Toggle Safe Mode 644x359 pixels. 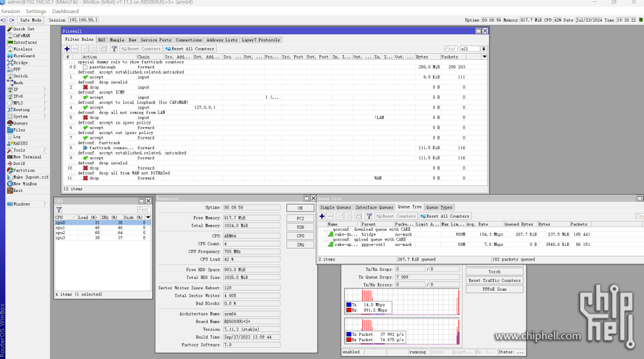tap(31, 20)
